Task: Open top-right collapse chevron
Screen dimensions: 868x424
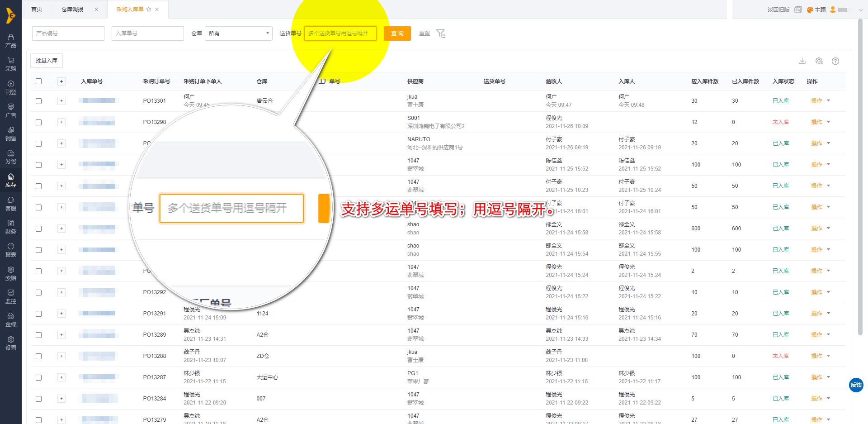Action: coord(860,10)
